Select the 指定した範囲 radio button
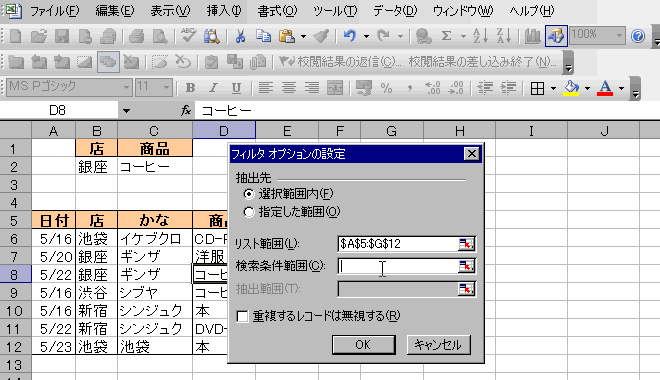The width and height of the screenshot is (660, 380). [x=249, y=212]
